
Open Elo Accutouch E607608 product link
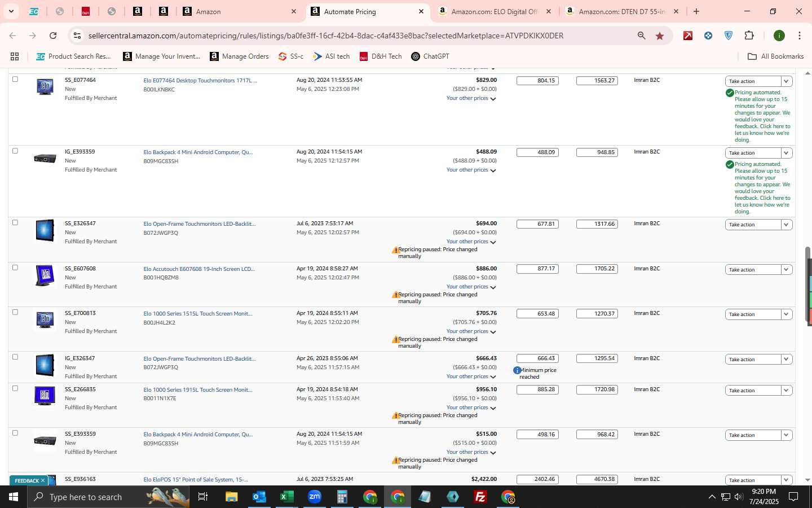point(199,269)
